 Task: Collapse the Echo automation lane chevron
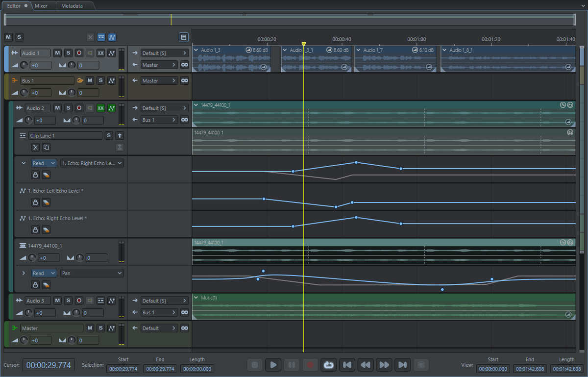[x=24, y=163]
